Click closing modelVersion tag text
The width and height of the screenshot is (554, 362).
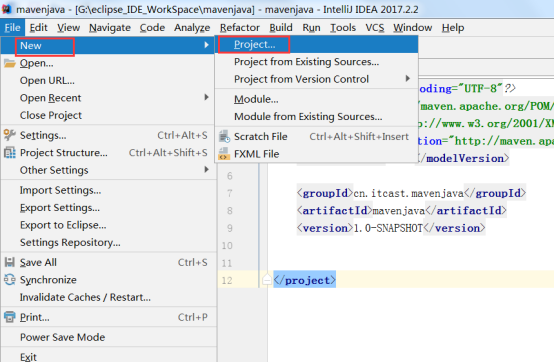463,158
